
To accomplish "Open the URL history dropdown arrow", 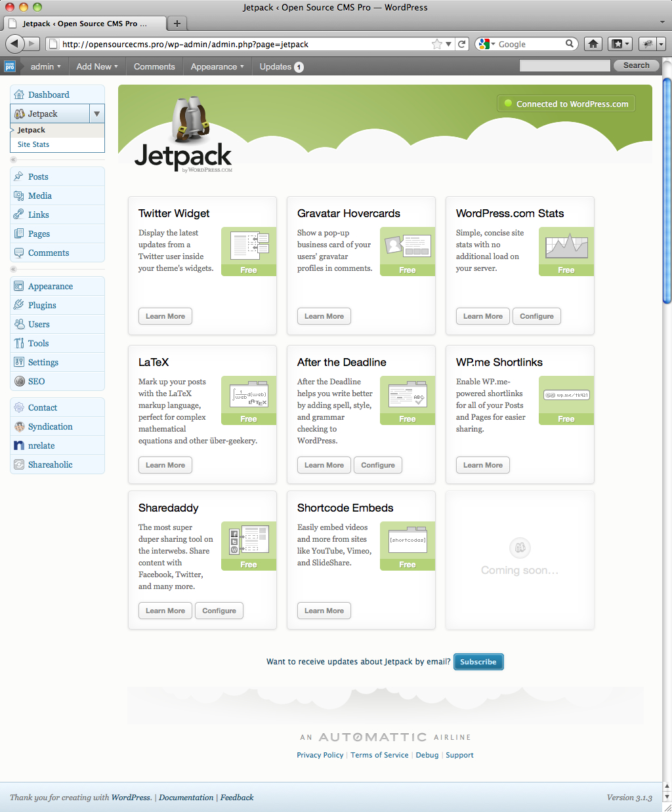I will point(449,44).
